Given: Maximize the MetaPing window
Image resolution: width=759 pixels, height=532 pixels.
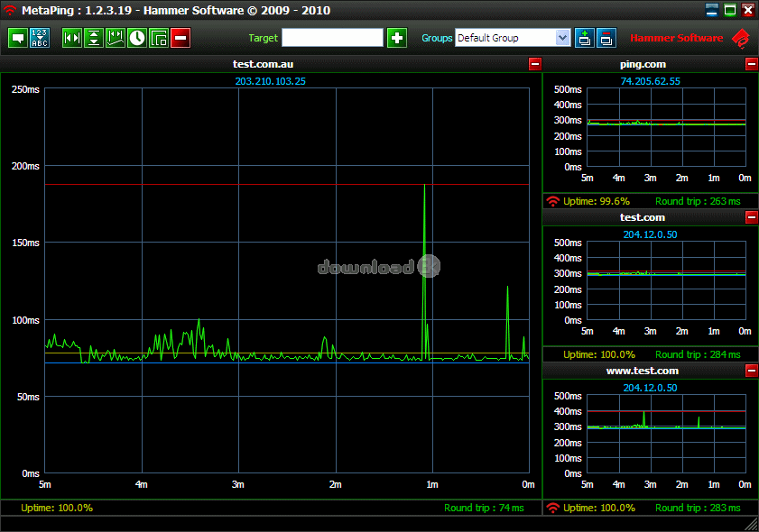Looking at the screenshot, I should [x=730, y=10].
